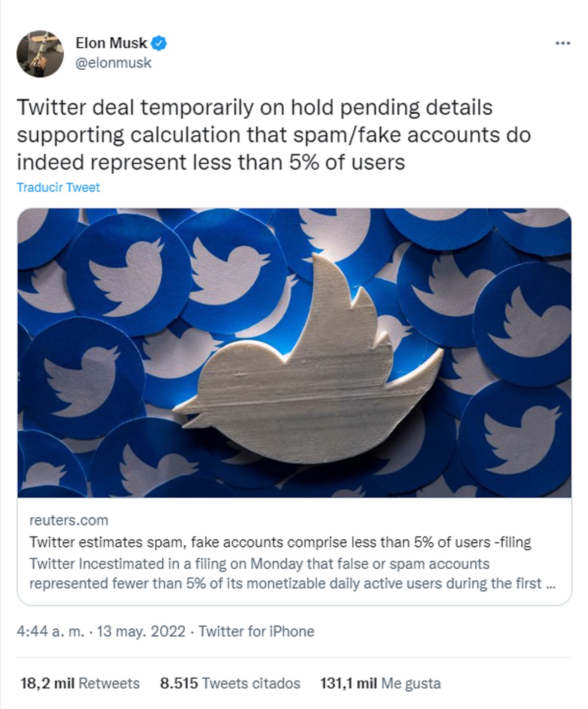The height and width of the screenshot is (709, 588).
Task: Open the reuters.com source domain
Action: 69,520
